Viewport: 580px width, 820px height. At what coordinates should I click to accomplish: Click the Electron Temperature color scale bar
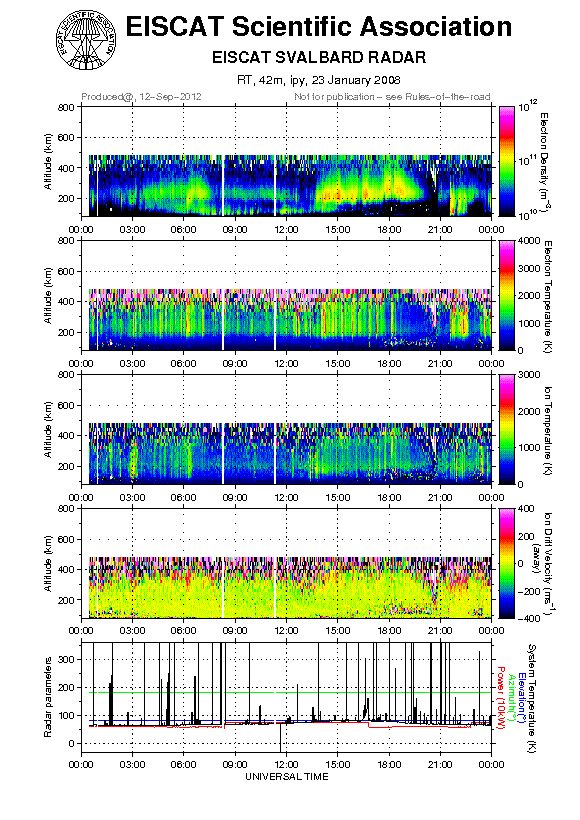click(x=507, y=295)
